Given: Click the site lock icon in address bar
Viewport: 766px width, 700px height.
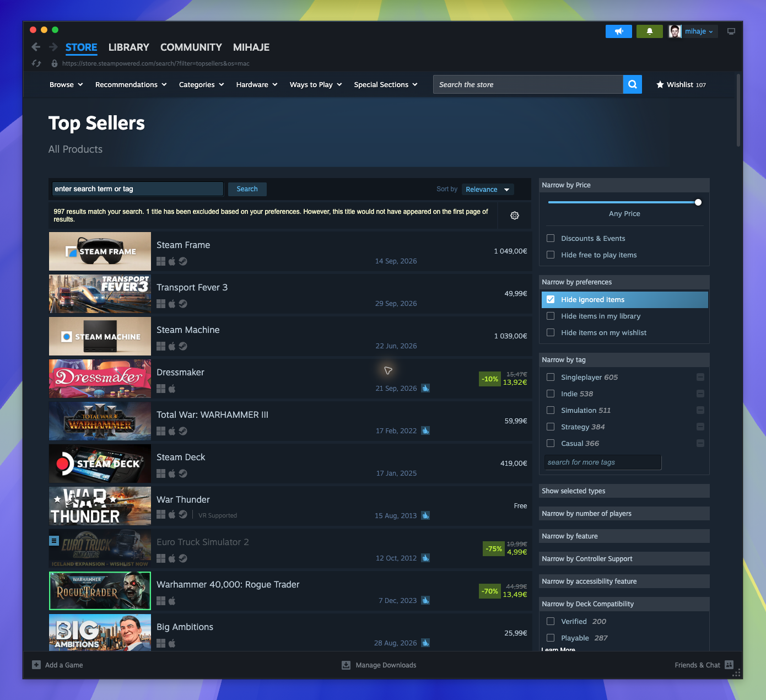Looking at the screenshot, I should point(55,63).
